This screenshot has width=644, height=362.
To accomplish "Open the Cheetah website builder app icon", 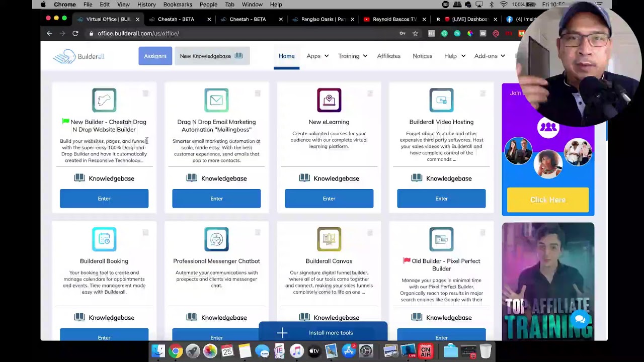I will point(104,100).
